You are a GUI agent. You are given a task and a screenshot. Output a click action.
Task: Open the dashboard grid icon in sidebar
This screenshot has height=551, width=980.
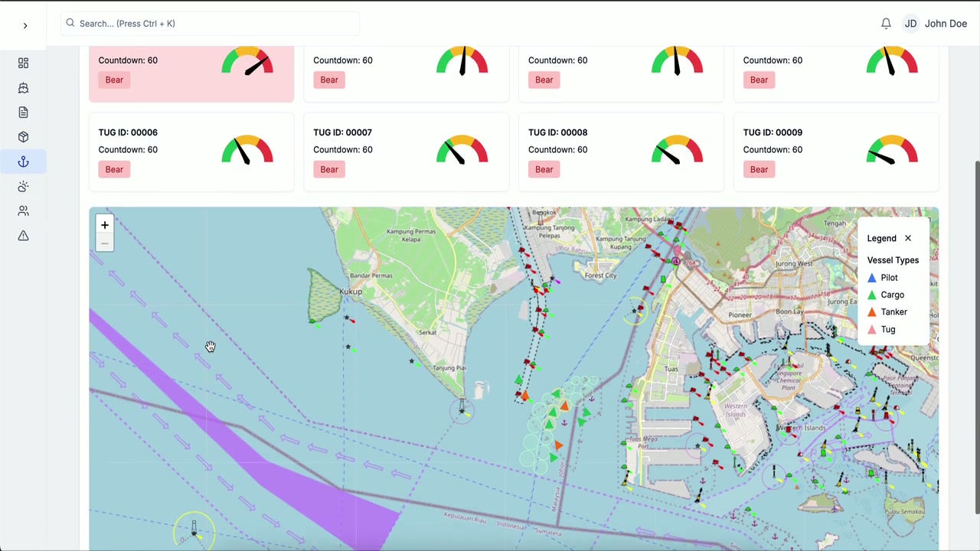(x=23, y=63)
